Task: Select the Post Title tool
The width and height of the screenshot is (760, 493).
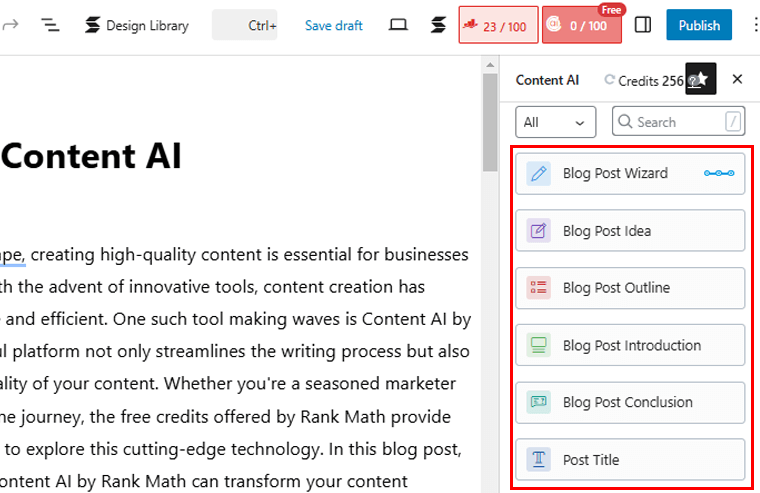Action: coord(630,460)
